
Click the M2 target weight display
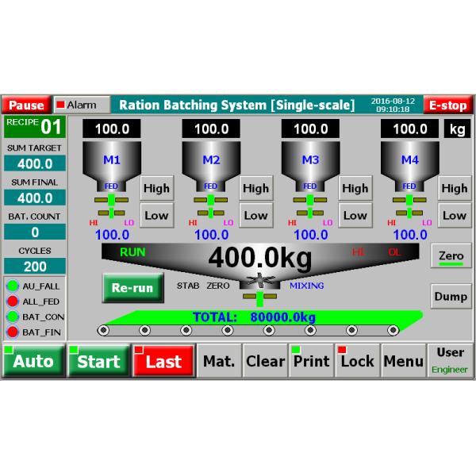[211, 129]
